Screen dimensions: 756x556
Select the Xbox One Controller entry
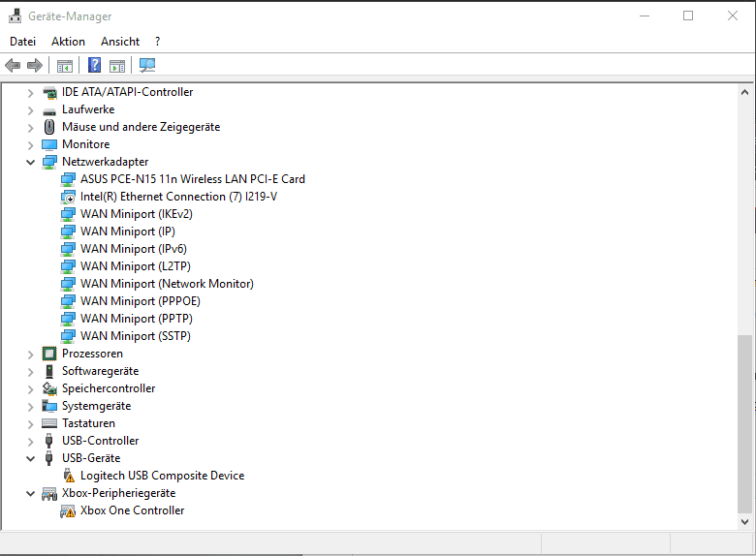coord(132,510)
